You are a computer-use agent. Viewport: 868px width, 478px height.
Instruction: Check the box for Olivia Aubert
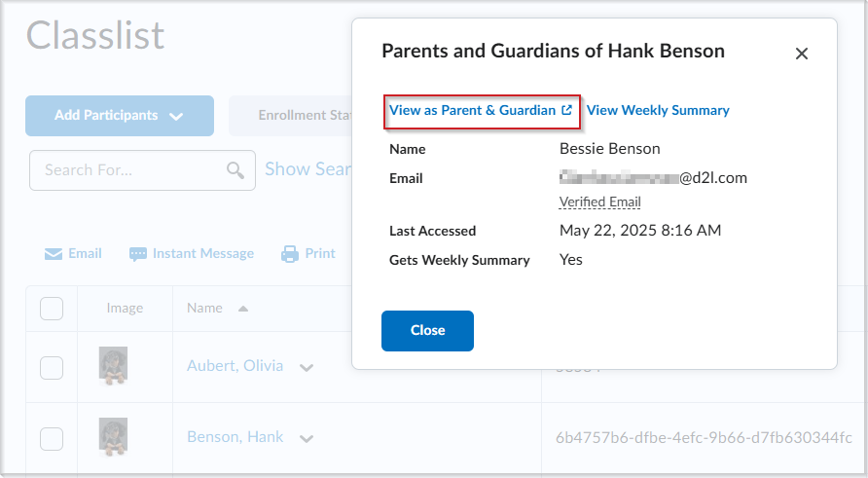pos(52,367)
